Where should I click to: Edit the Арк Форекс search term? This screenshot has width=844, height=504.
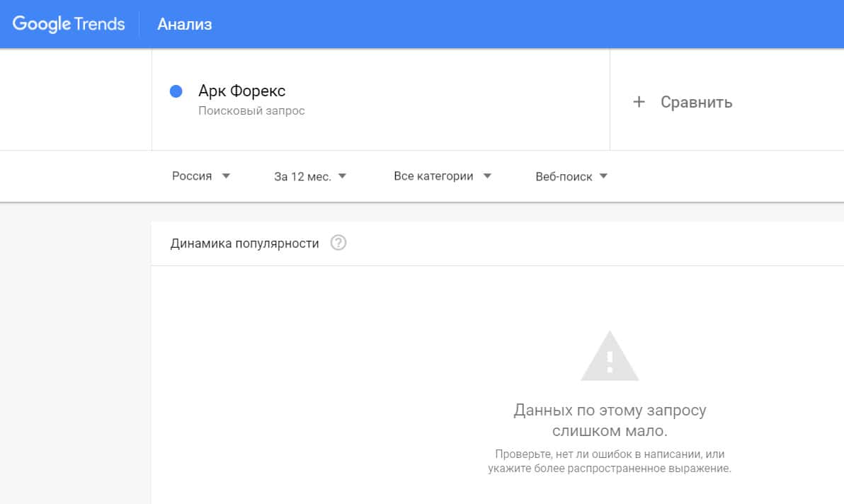tap(241, 91)
